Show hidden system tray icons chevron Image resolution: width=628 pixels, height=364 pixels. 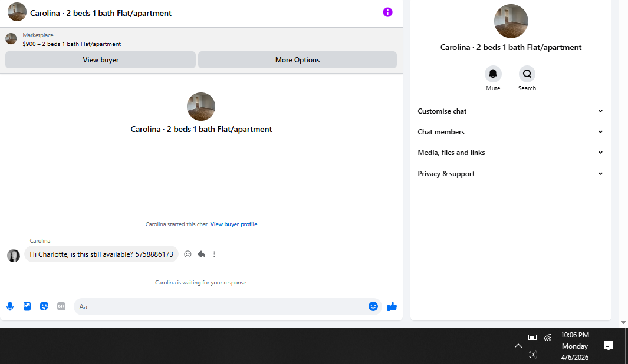(518, 346)
